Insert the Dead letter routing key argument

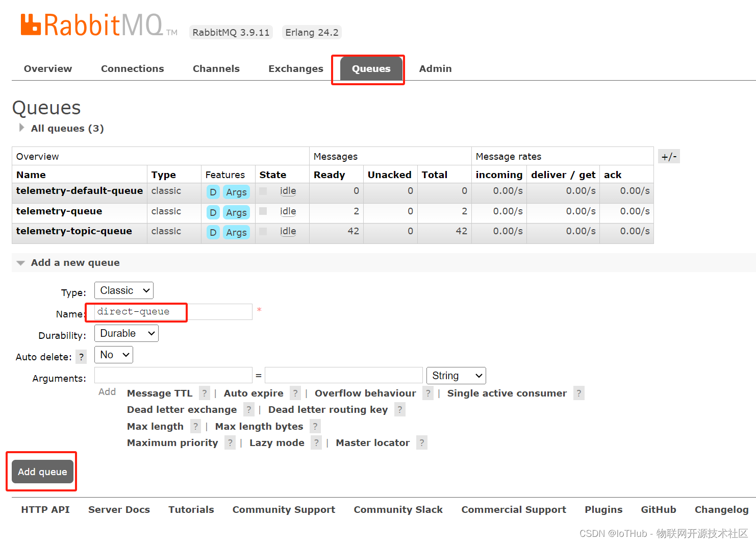coord(328,409)
